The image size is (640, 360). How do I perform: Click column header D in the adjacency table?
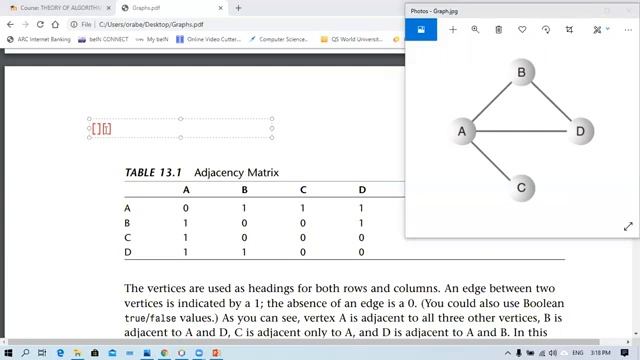click(362, 190)
